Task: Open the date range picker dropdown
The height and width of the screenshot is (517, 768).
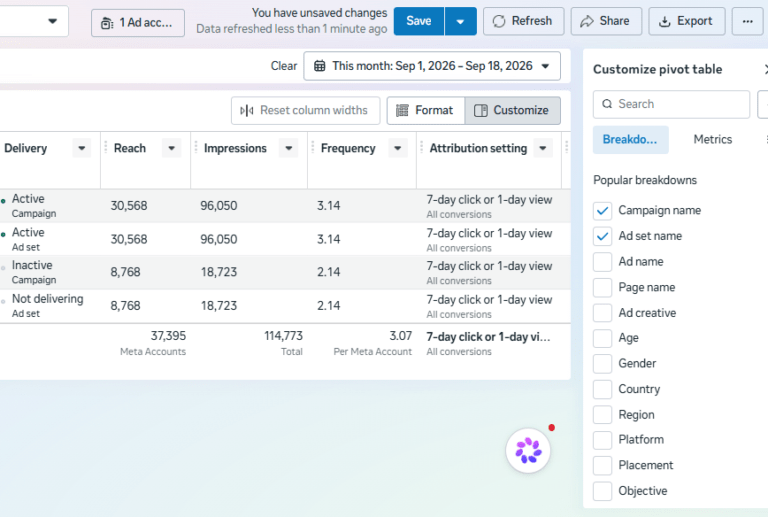Action: [x=432, y=66]
